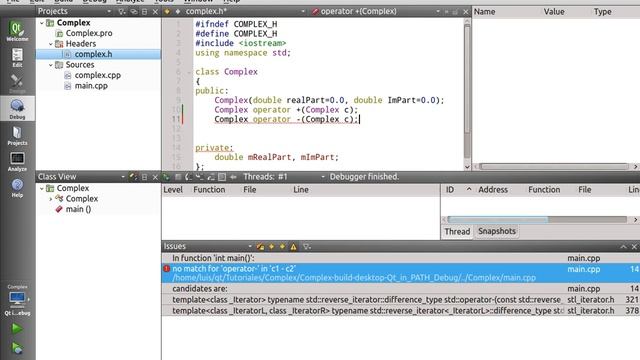The image size is (640, 360).
Task: Close the Issues pane
Action: coord(634,247)
